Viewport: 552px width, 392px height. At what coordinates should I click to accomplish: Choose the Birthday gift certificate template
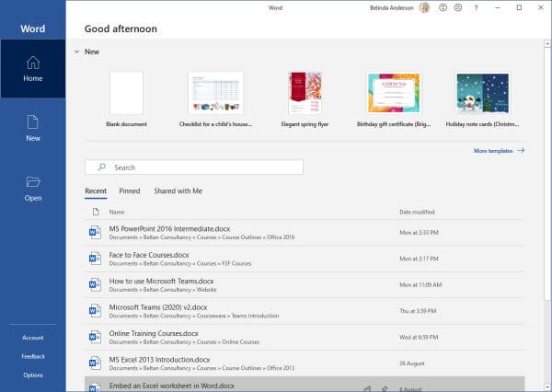click(x=394, y=99)
